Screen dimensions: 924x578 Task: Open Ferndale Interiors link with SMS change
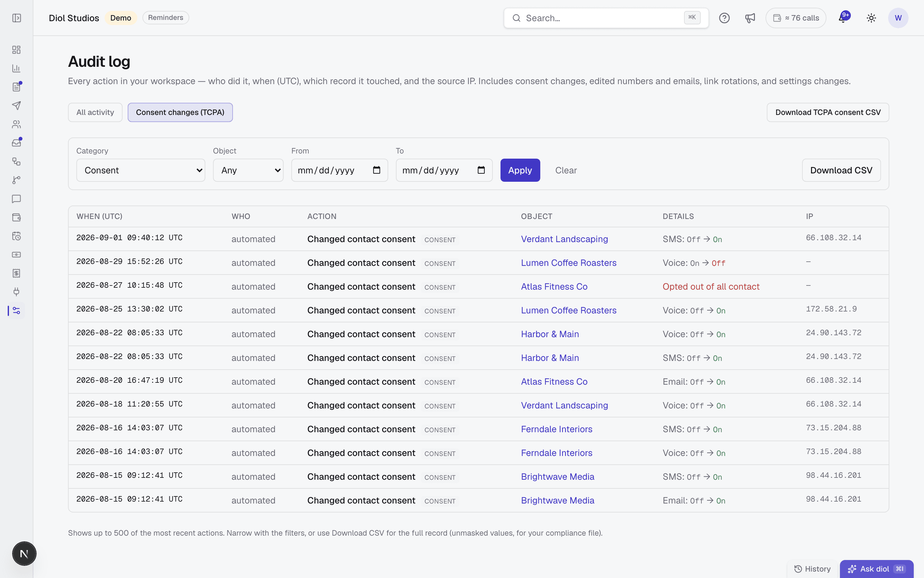click(x=557, y=429)
